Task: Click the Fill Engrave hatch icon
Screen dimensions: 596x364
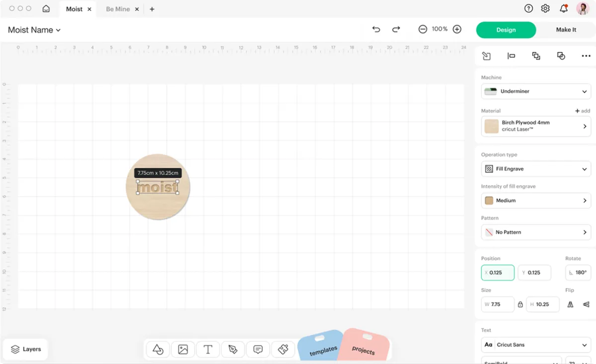Action: click(489, 169)
